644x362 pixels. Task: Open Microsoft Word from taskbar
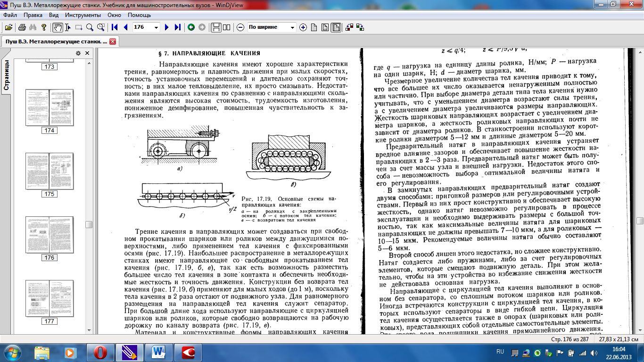click(x=158, y=353)
